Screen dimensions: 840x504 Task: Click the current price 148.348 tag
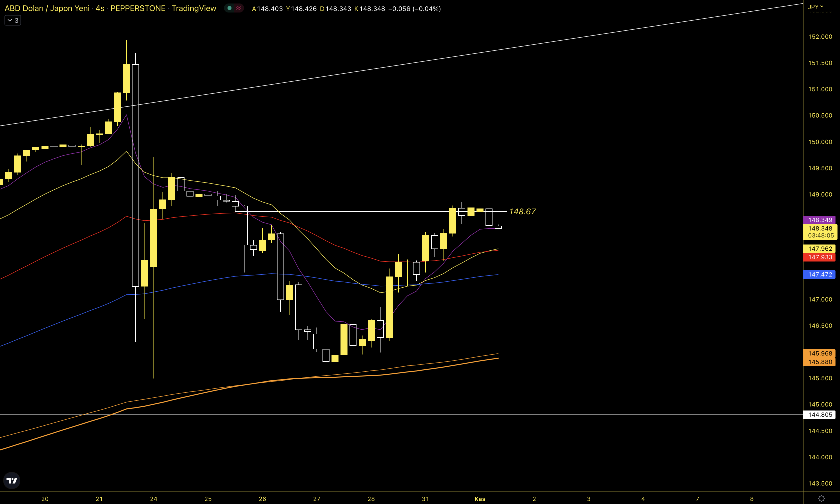[820, 228]
